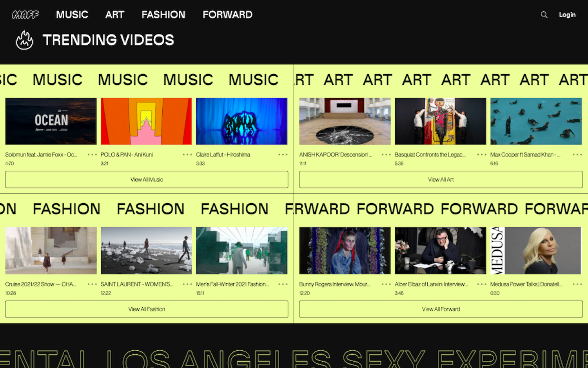Select Fashion in the top navigation
The height and width of the screenshot is (368, 588).
tap(163, 15)
